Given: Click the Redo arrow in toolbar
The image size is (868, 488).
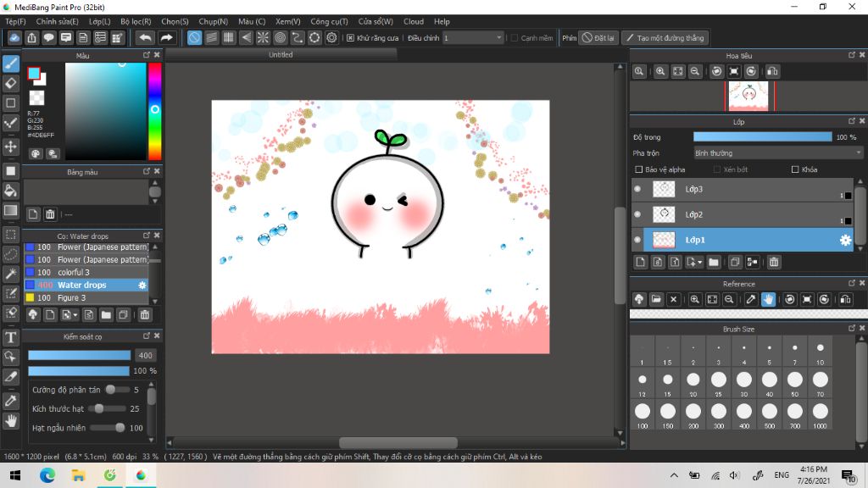Looking at the screenshot, I should tap(167, 37).
